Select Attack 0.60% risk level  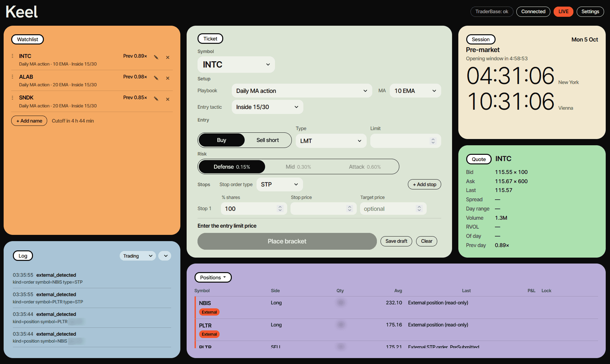pyautogui.click(x=365, y=167)
